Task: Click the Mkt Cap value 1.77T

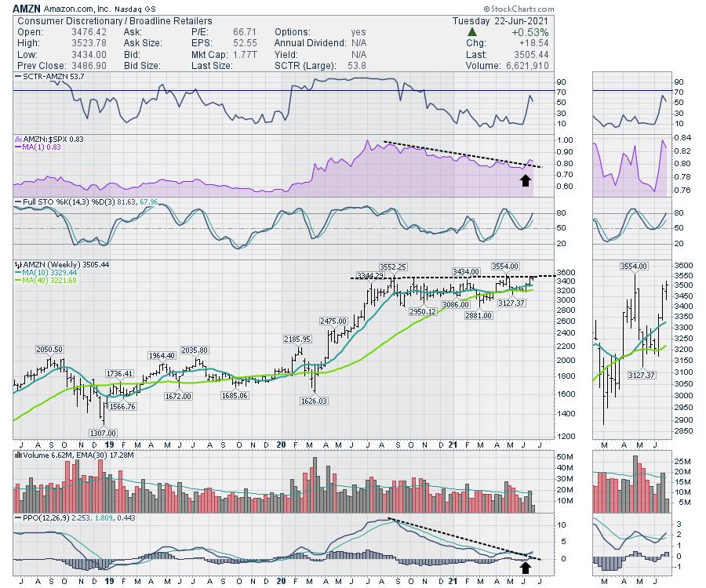Action: [x=245, y=54]
